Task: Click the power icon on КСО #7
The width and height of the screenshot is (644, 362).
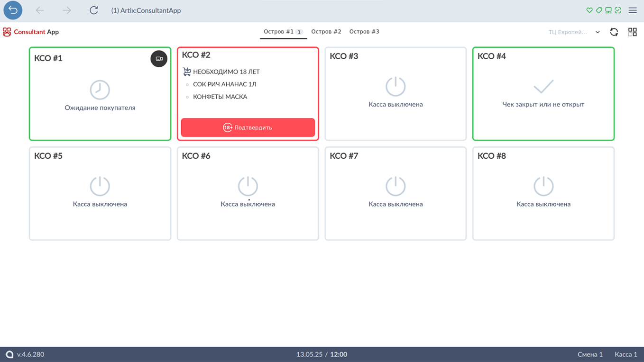Action: click(396, 186)
